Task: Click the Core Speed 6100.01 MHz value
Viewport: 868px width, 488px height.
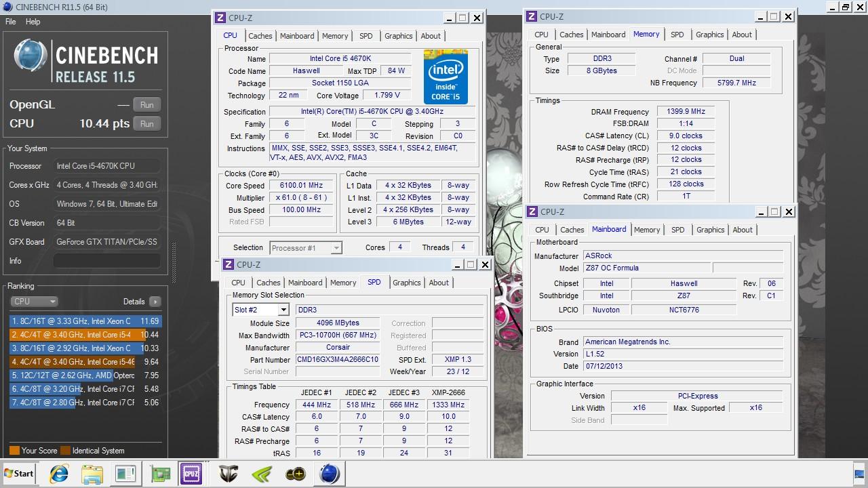Action: pyautogui.click(x=302, y=186)
